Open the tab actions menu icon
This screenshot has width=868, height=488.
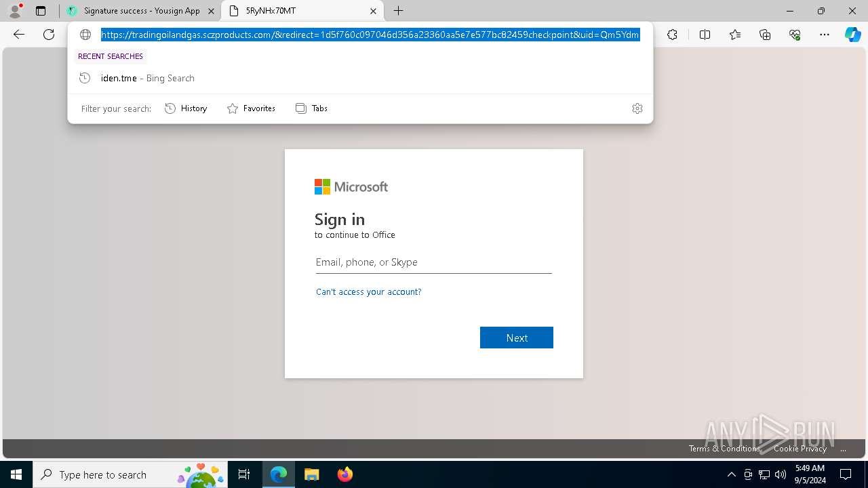click(x=41, y=11)
